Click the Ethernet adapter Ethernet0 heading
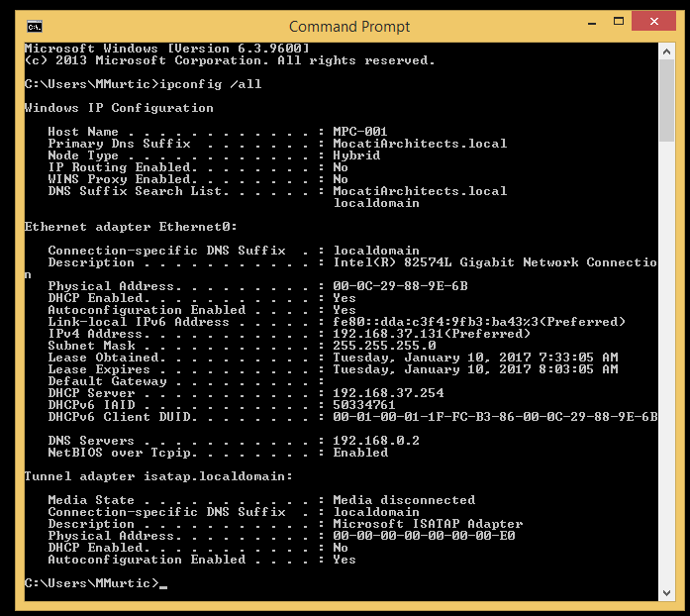690x616 pixels. tap(131, 227)
